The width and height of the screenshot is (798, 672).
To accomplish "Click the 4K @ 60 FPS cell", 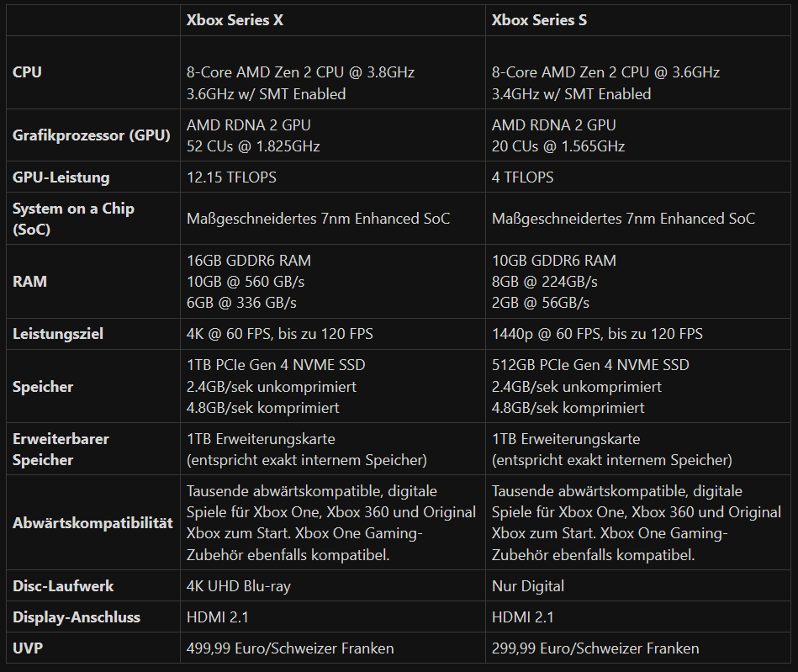I will [279, 334].
